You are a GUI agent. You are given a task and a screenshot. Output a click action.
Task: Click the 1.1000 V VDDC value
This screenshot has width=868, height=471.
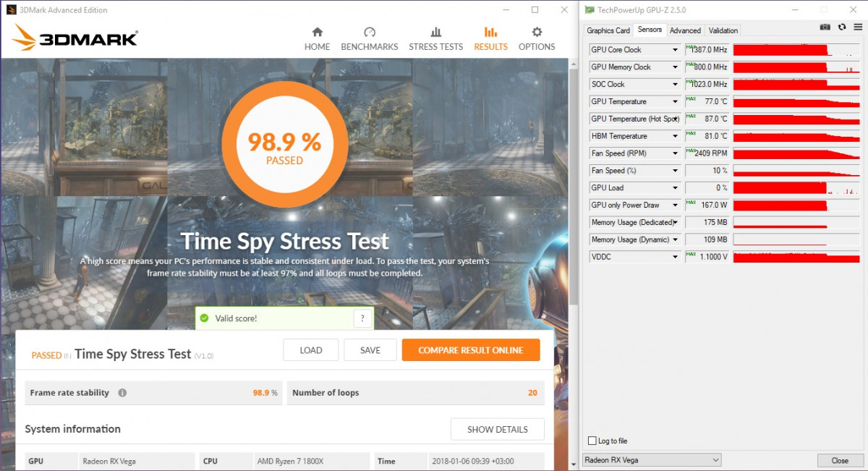point(707,257)
